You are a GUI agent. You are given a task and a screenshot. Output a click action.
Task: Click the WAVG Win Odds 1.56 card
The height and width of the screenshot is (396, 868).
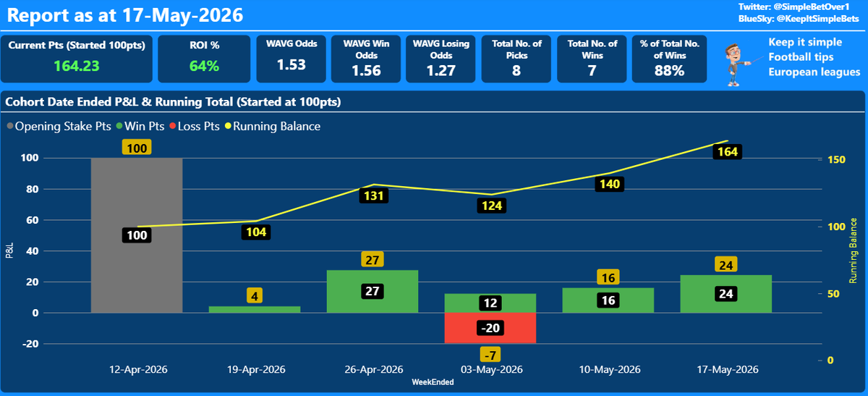click(366, 59)
